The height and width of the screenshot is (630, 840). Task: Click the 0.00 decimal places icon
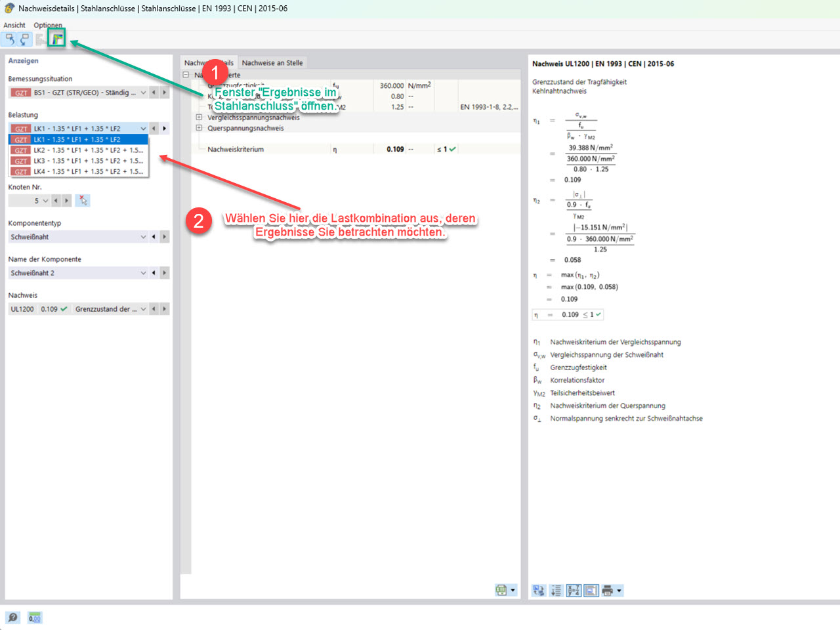[34, 617]
